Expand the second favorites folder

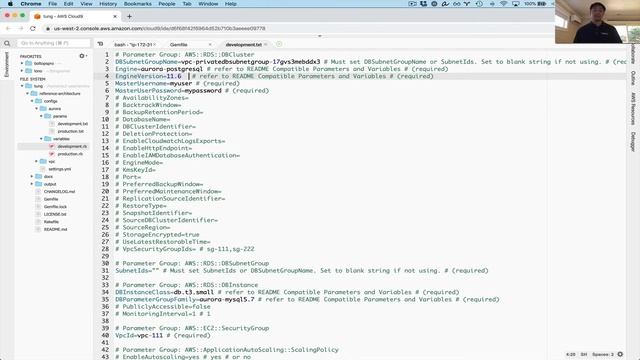tap(22, 71)
